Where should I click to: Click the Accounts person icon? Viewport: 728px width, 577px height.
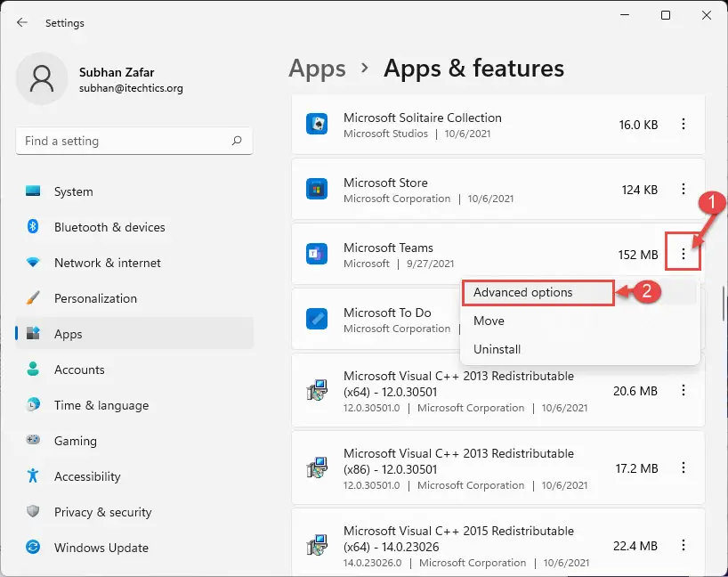[x=33, y=369]
